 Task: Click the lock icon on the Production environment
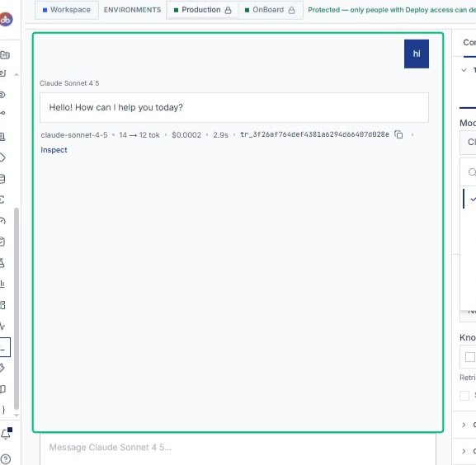pyautogui.click(x=228, y=11)
